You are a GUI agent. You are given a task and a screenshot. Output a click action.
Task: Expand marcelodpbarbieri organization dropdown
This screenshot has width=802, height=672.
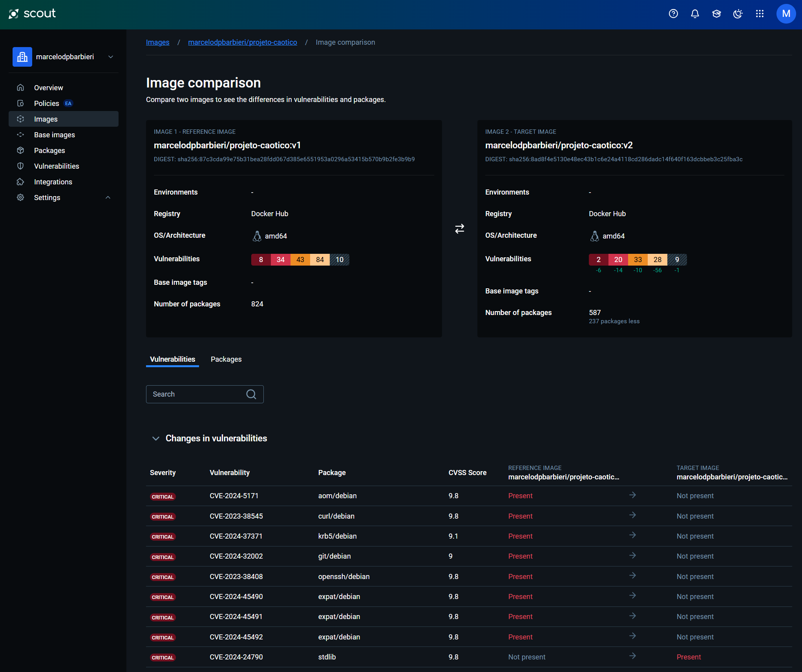(x=111, y=57)
